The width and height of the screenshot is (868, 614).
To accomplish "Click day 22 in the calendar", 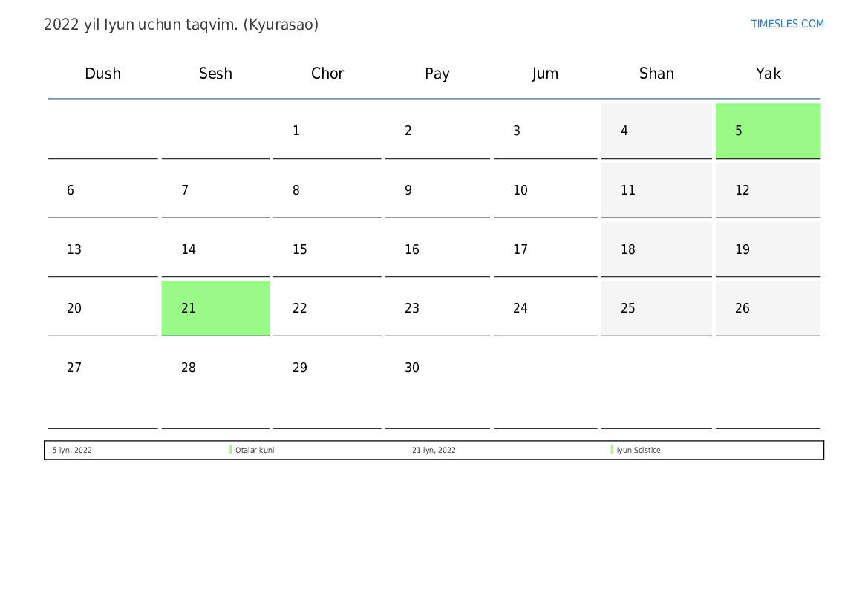I will (x=327, y=308).
